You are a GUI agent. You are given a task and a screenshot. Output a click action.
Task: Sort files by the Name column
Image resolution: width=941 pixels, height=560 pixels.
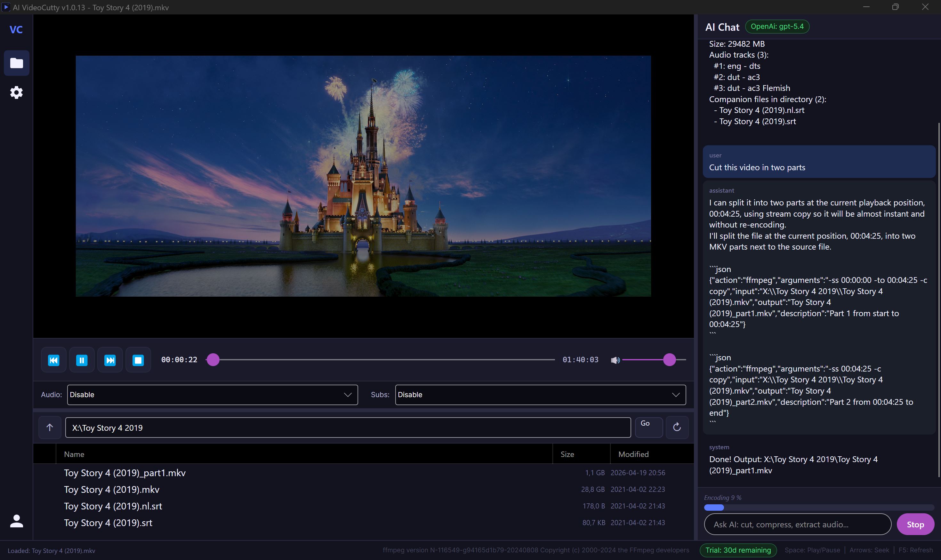click(x=74, y=454)
